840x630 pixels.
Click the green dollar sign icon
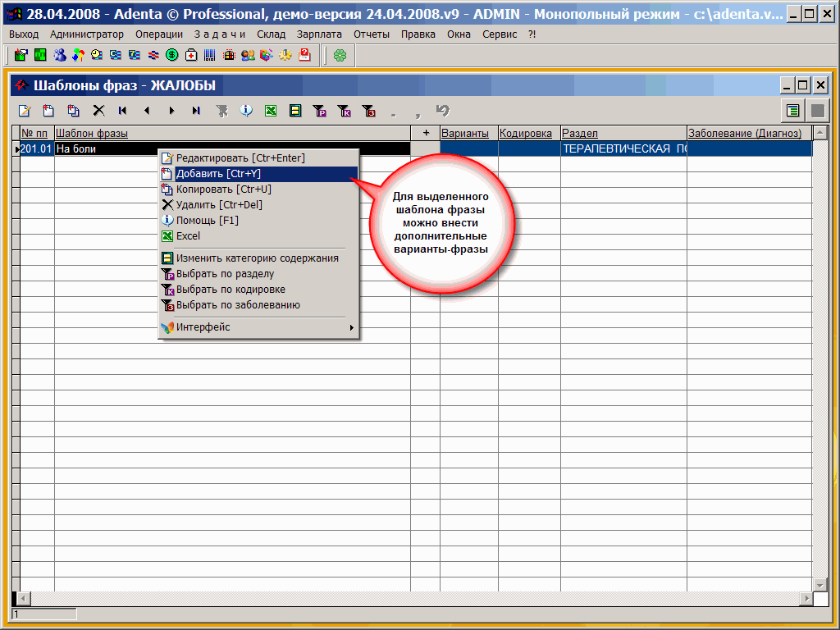coord(172,55)
